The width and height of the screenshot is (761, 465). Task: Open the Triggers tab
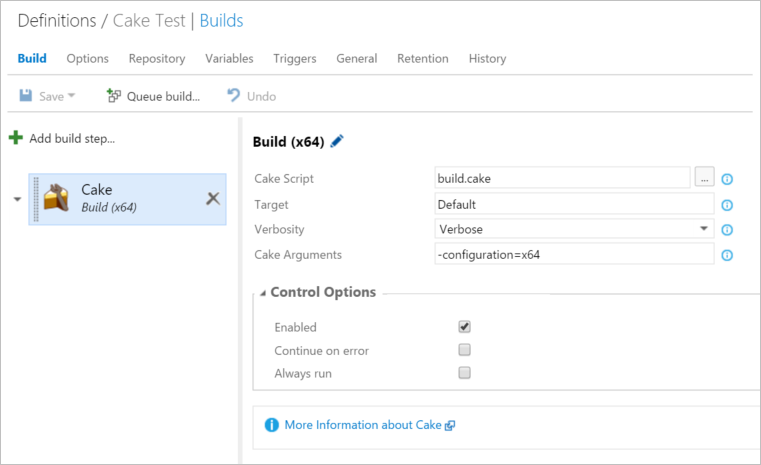tap(294, 59)
